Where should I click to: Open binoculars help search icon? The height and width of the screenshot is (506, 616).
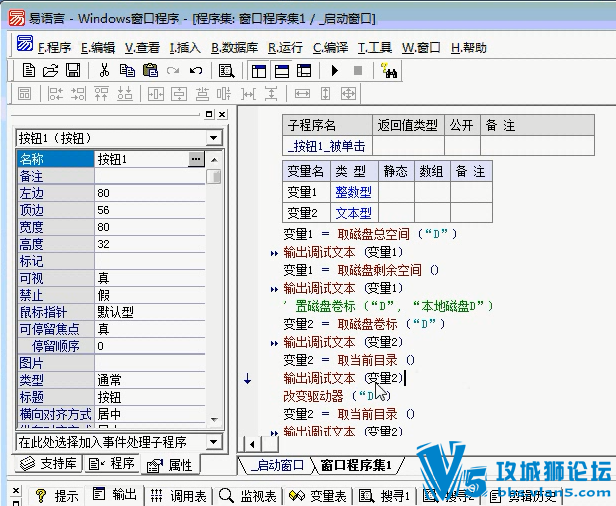coord(389,71)
